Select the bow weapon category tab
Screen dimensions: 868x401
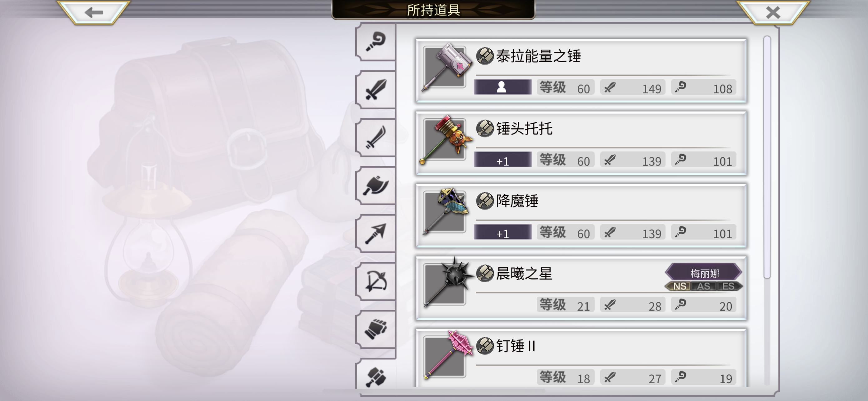point(376,281)
